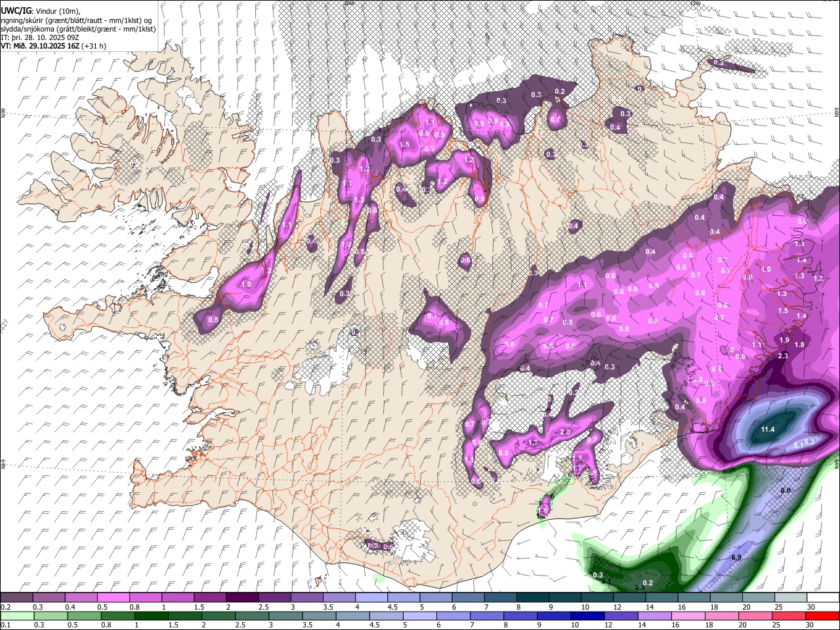Pick upper legend swatch between 20 and 25
The image size is (840, 630).
(x=758, y=598)
